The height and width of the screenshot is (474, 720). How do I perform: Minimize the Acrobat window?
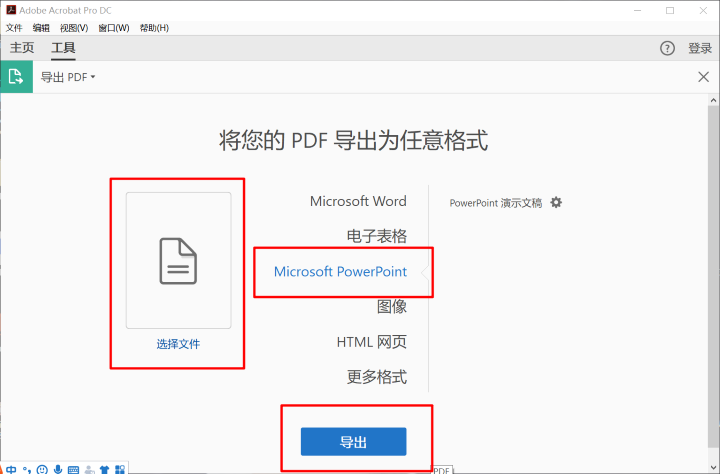637,10
